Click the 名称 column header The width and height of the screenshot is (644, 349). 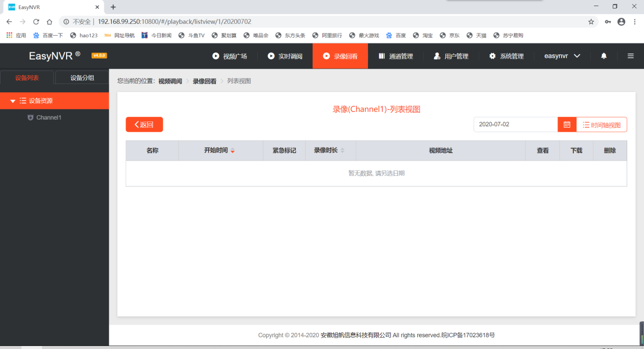152,151
